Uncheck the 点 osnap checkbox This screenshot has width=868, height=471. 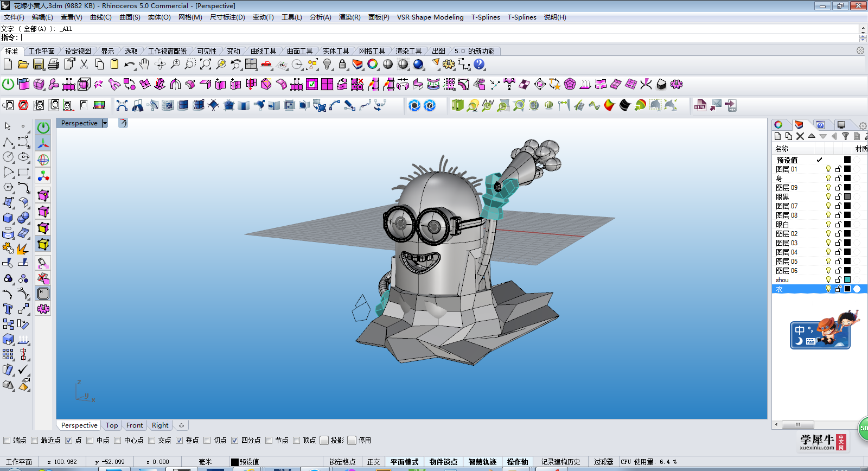69,440
